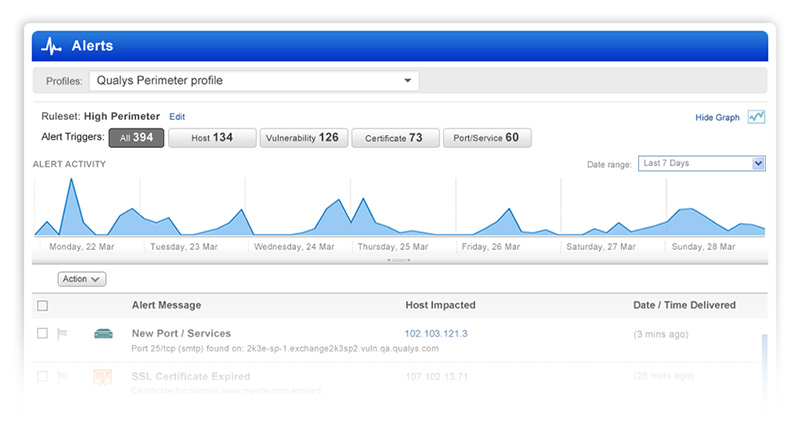Click the Alert Message column header
The image size is (800, 422).
tap(166, 305)
